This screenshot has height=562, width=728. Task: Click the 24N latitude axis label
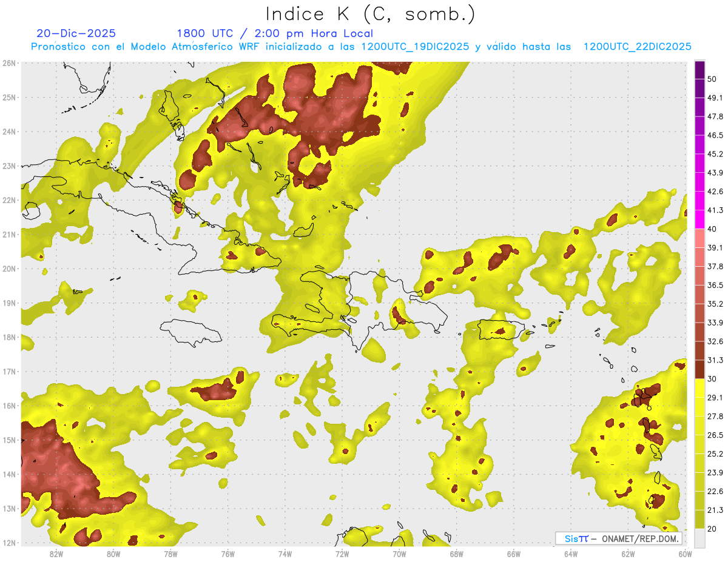(x=9, y=132)
